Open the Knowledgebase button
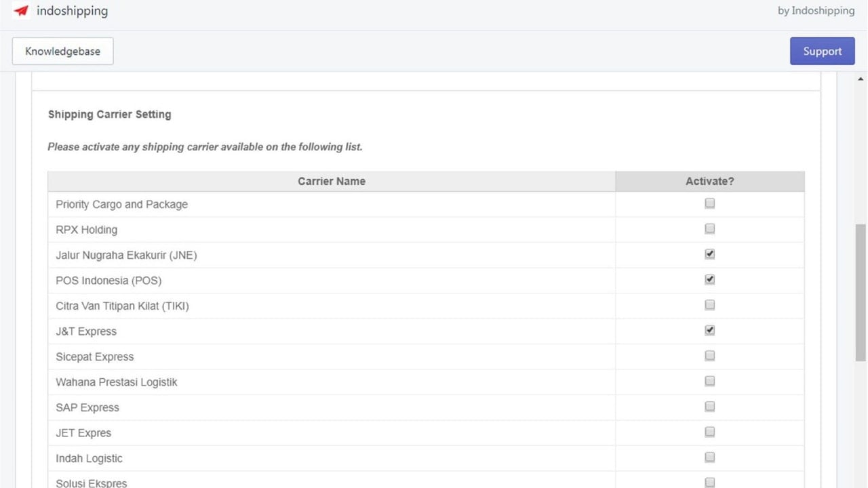868x488 pixels. (62, 52)
